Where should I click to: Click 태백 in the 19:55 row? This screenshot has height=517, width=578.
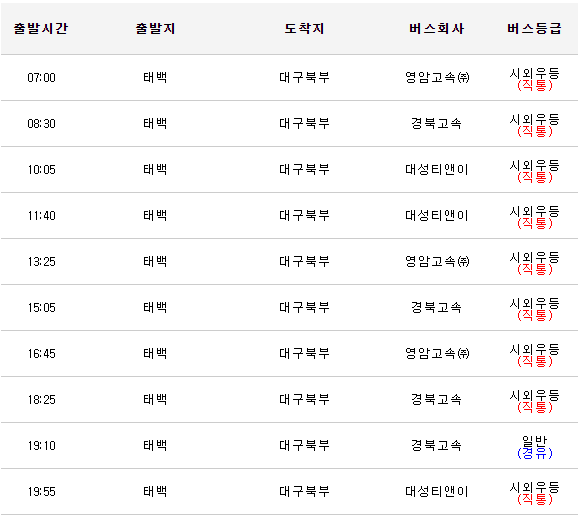pos(155,492)
